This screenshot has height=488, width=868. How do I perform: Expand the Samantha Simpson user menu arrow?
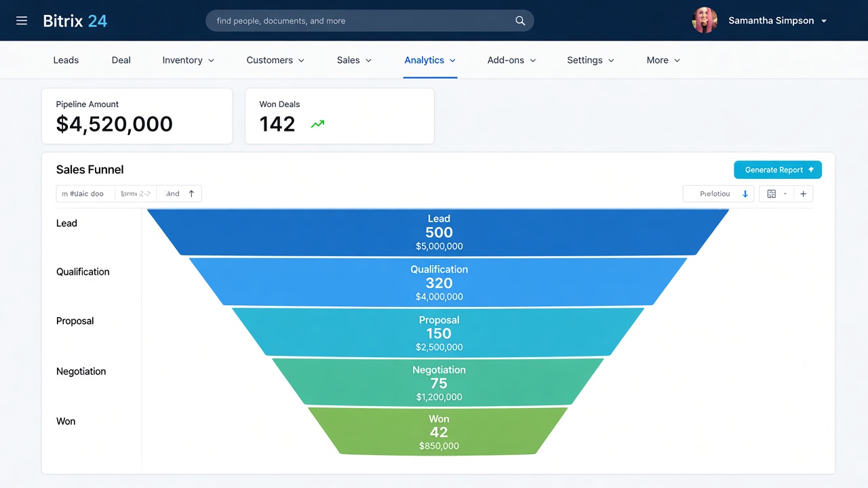click(824, 21)
